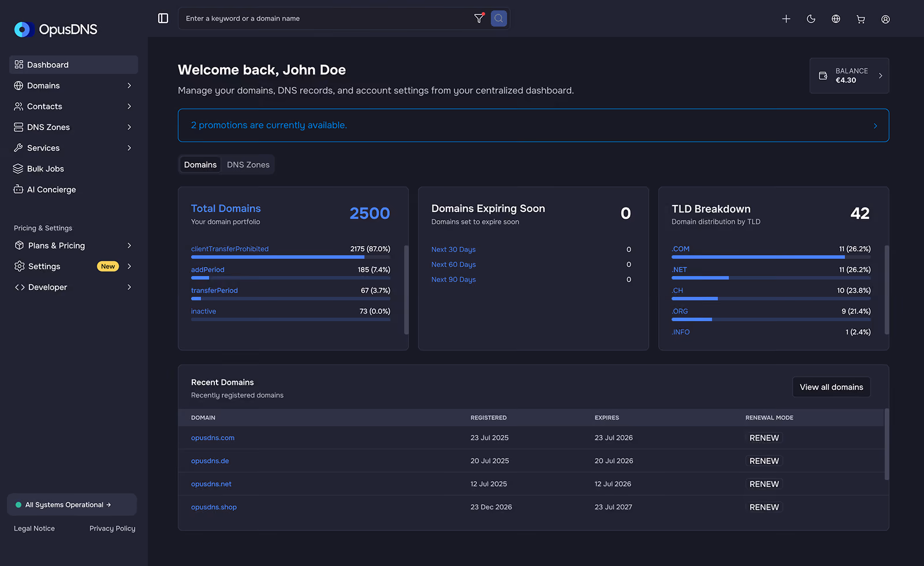Toggle dark mode moon icon

click(x=811, y=19)
